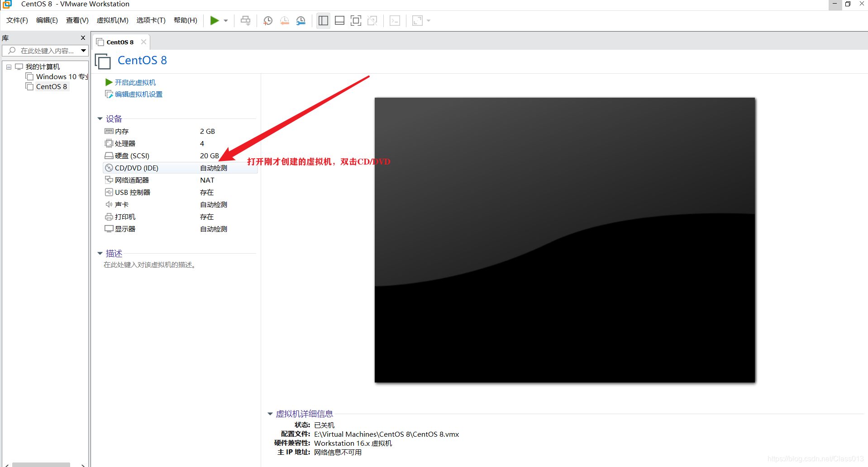Open the snapshot manager icon
Viewport: 868px width, 467px height.
click(301, 21)
